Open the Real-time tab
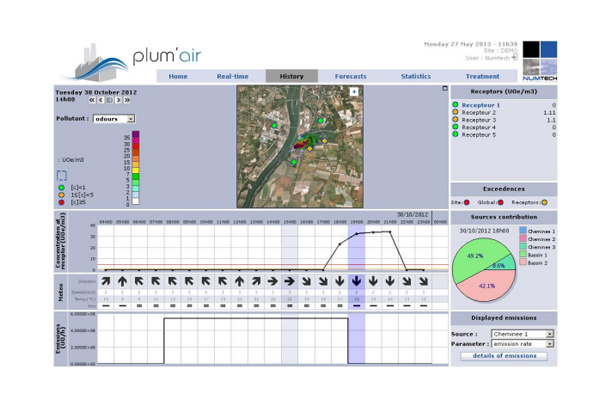Image resolution: width=612 pixels, height=408 pixels. click(x=233, y=76)
